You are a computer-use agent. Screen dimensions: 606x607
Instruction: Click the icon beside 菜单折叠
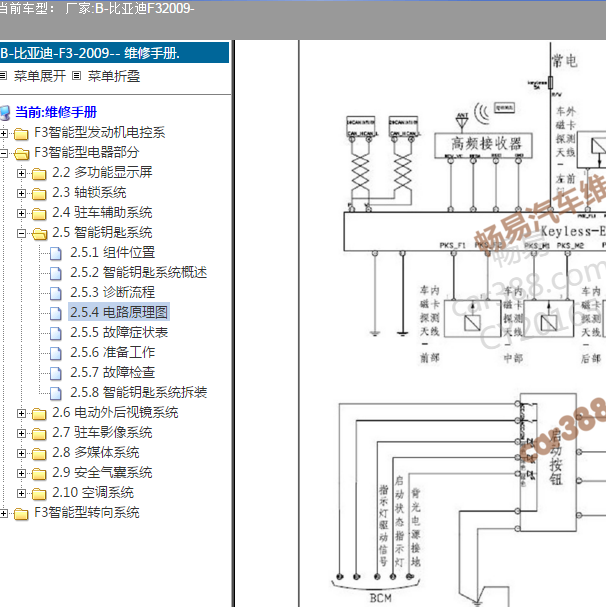77,75
